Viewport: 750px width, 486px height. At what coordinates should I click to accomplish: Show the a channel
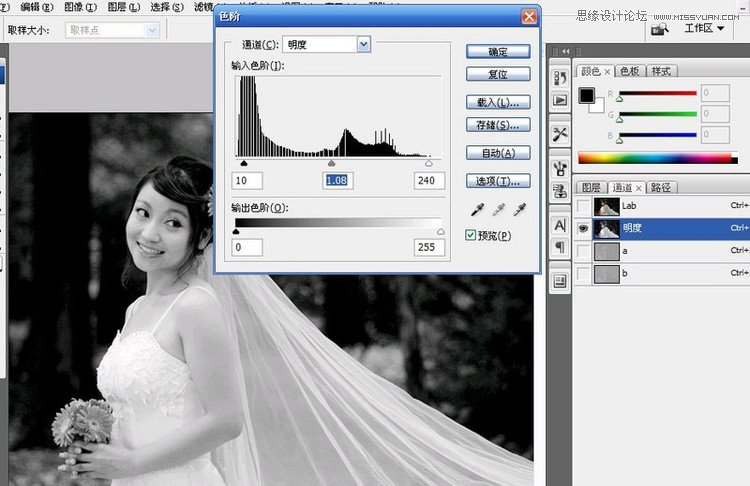[x=583, y=251]
